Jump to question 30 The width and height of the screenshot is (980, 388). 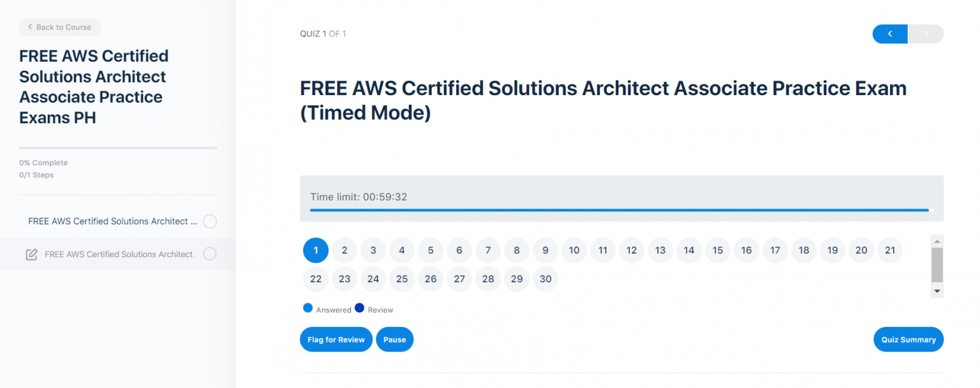tap(545, 279)
